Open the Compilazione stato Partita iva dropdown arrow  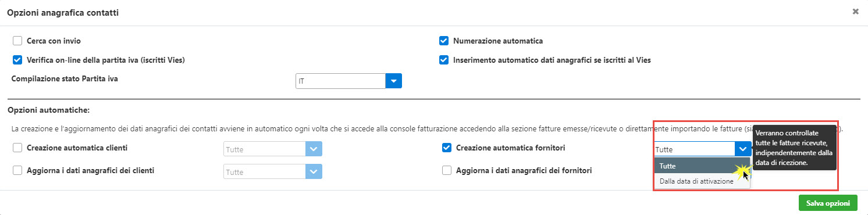(x=394, y=81)
